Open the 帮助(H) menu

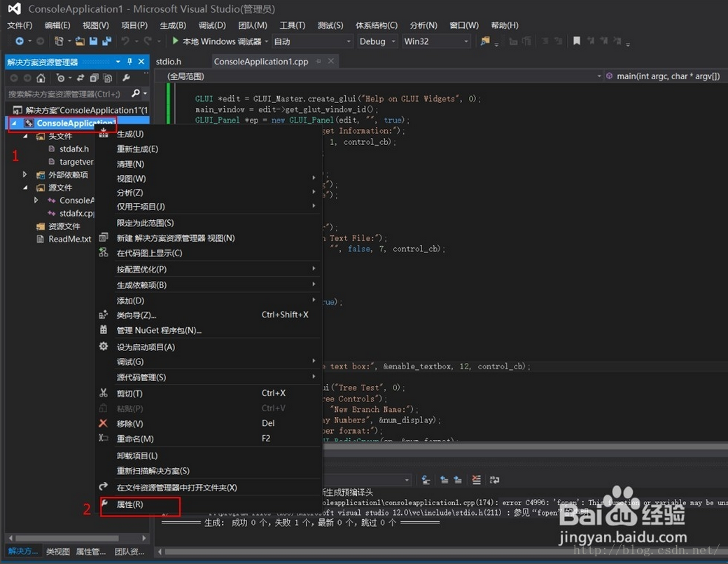505,25
